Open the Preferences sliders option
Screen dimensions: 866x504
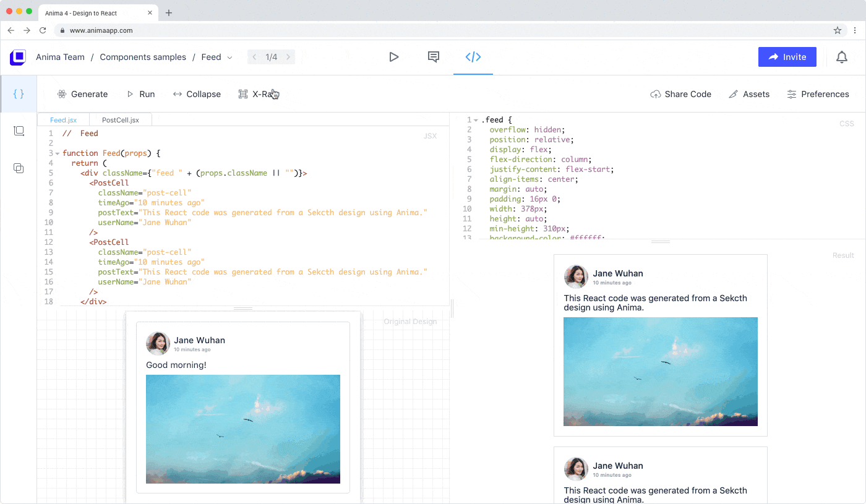pos(818,94)
